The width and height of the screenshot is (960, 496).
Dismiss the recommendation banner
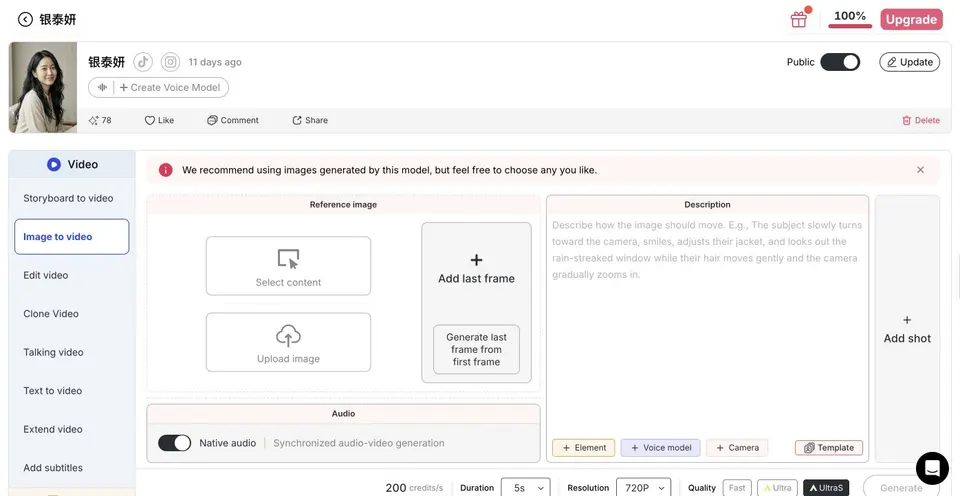coord(920,170)
